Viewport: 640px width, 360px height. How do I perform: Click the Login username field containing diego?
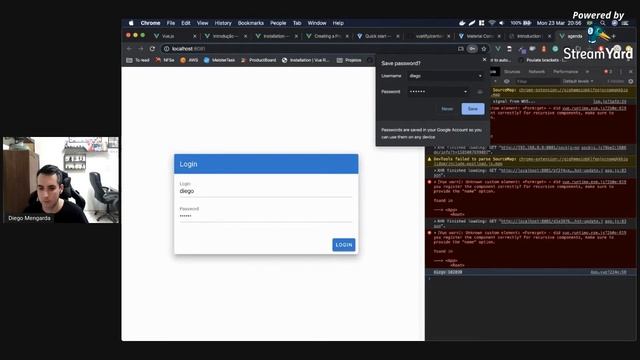click(266, 190)
